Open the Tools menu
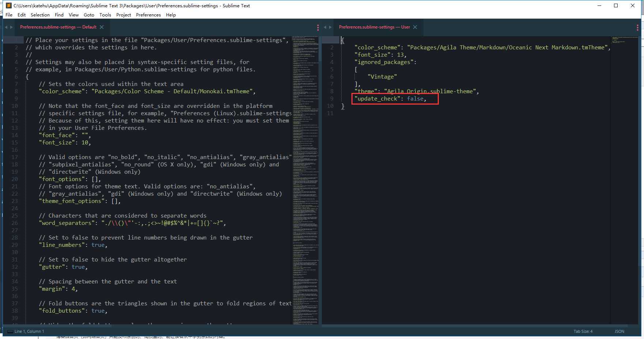Screen dimensions: 644x339 [105, 15]
